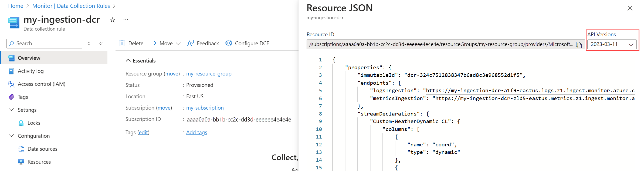644x171 pixels.
Task: Click the Delete trash icon
Action: click(122, 43)
